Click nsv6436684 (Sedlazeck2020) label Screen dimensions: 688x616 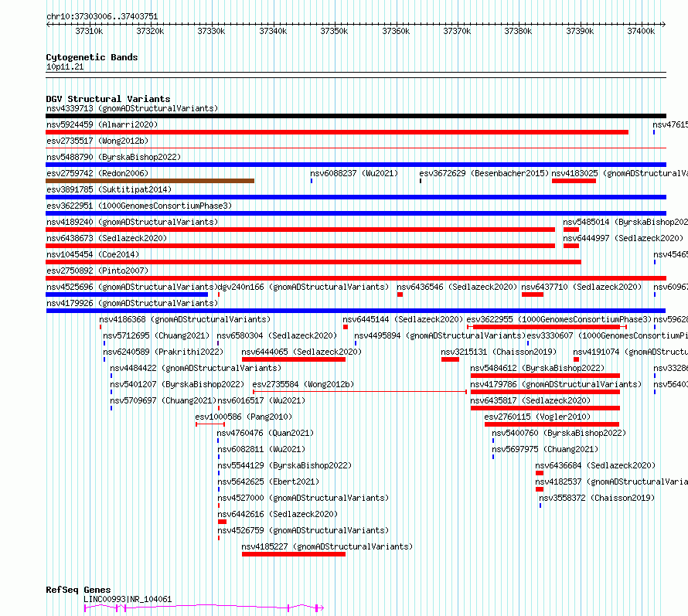coord(595,465)
